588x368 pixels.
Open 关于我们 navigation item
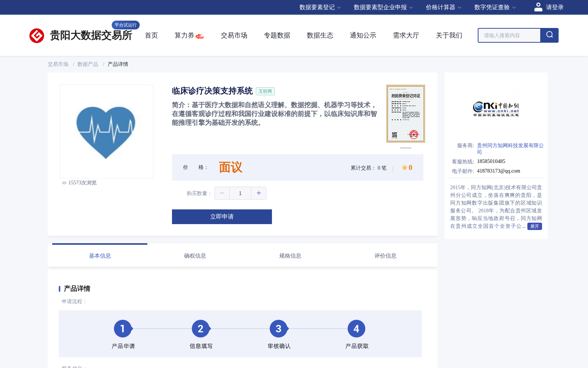(449, 35)
